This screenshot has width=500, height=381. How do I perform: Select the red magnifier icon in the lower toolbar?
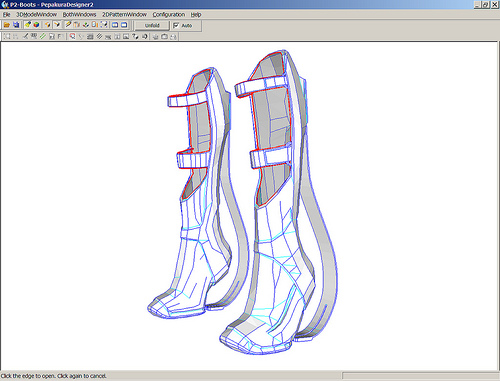(x=72, y=36)
